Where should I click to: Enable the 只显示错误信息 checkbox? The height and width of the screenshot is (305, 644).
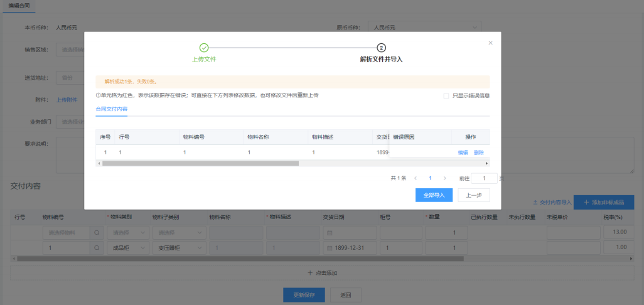(x=446, y=96)
